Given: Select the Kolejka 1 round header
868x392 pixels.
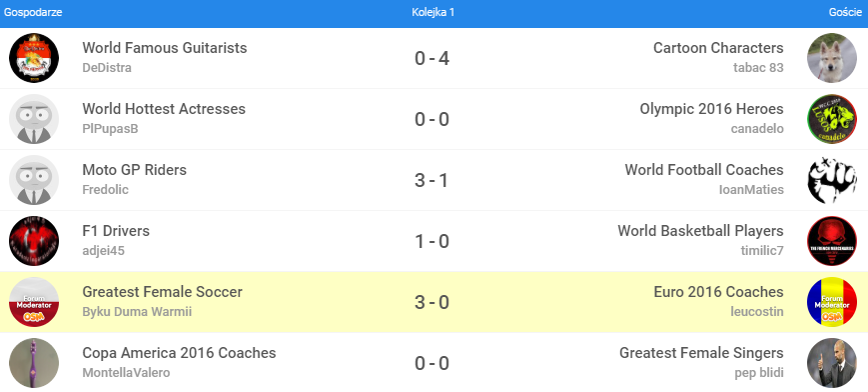Looking at the screenshot, I should 433,13.
